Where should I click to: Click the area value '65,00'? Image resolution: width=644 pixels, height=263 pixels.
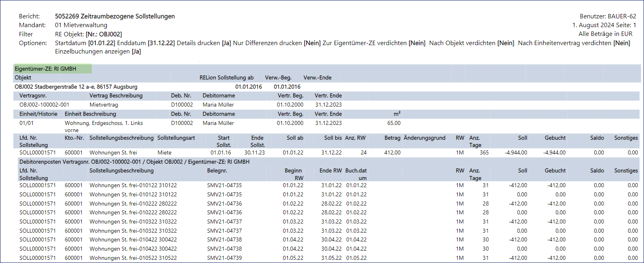(394, 123)
